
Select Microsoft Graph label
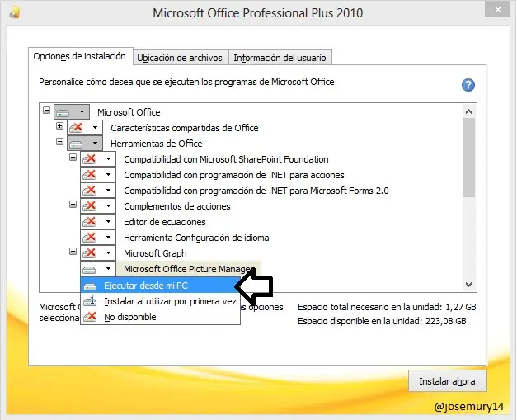pyautogui.click(x=155, y=253)
